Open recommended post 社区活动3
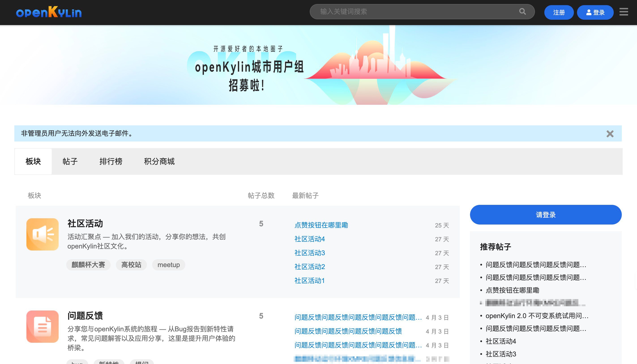Screen dimensions: 637x364 tap(501, 354)
